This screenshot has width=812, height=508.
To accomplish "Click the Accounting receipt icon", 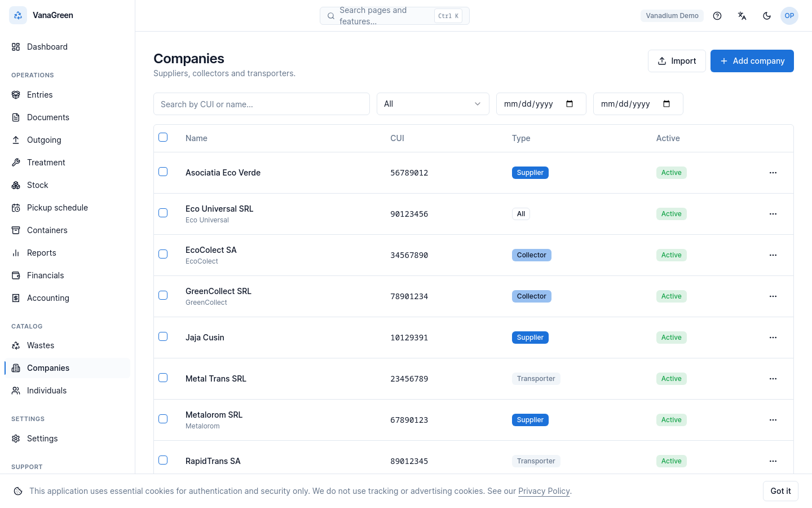I will click(x=16, y=298).
